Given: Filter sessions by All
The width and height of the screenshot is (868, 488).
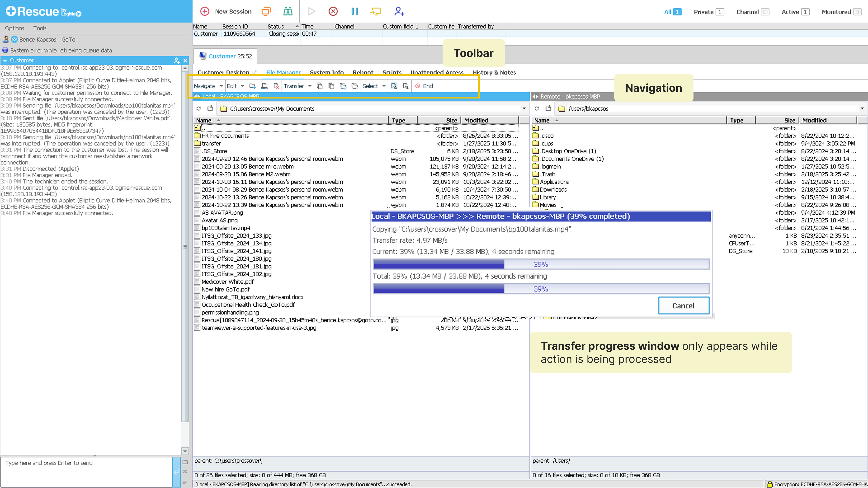Looking at the screenshot, I should pyautogui.click(x=672, y=12).
